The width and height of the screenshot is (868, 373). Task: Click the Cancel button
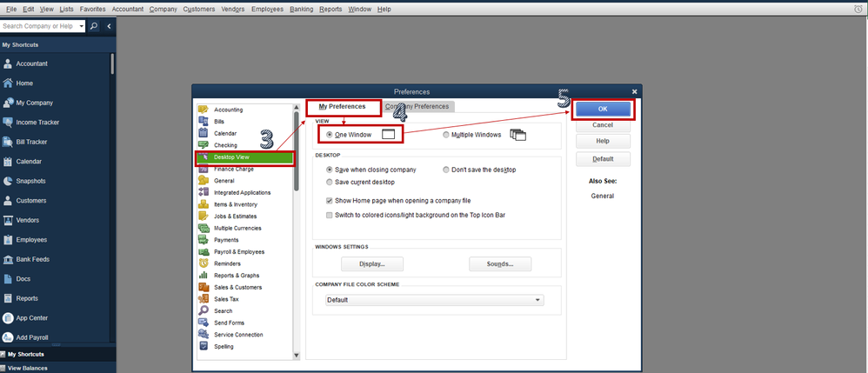(x=603, y=125)
